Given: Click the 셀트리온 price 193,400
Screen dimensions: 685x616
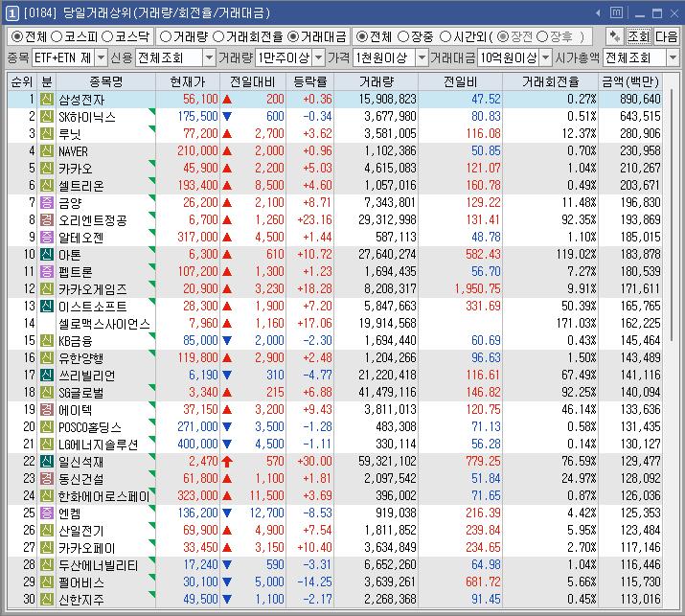Looking at the screenshot, I should click(x=197, y=185).
